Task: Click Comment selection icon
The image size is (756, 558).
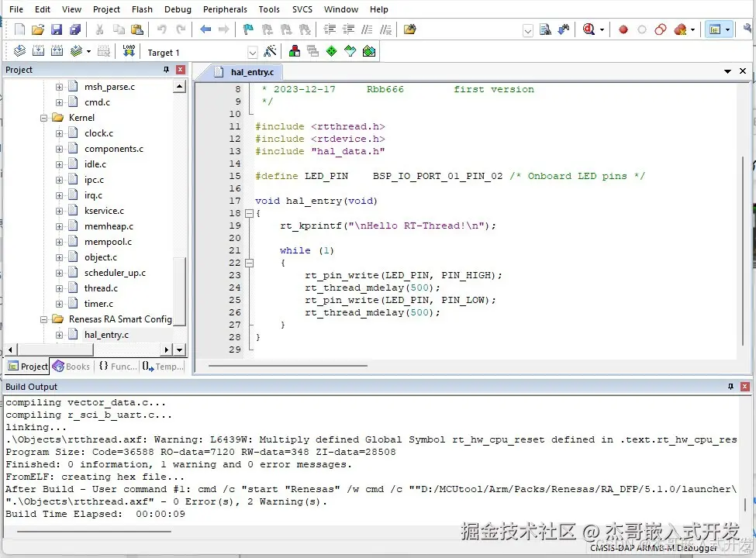Action: [367, 29]
